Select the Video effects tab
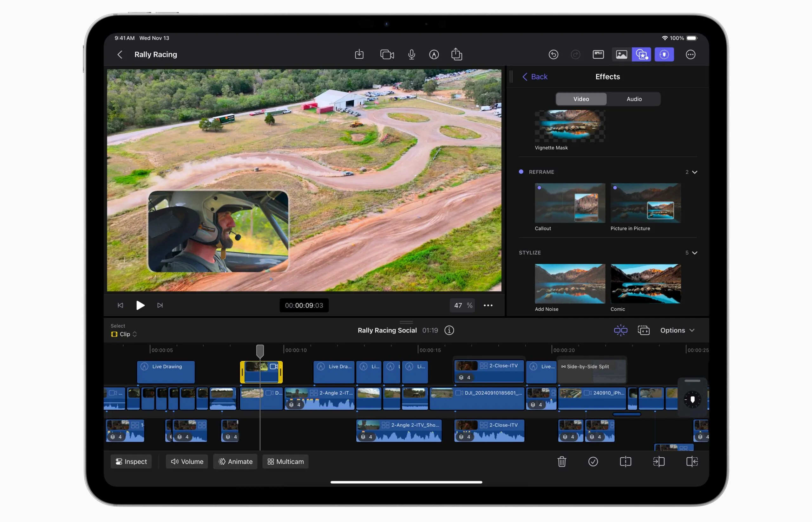This screenshot has width=812, height=522. (581, 99)
